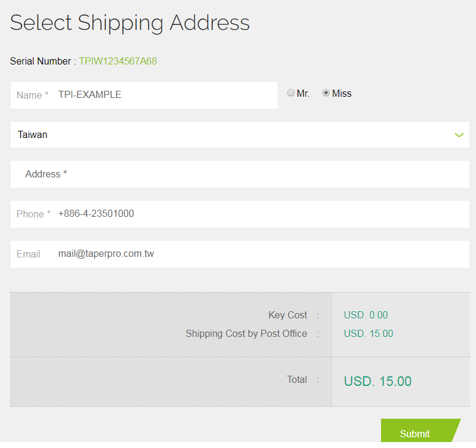Click the Select Shipping Address heading

pyautogui.click(x=130, y=23)
